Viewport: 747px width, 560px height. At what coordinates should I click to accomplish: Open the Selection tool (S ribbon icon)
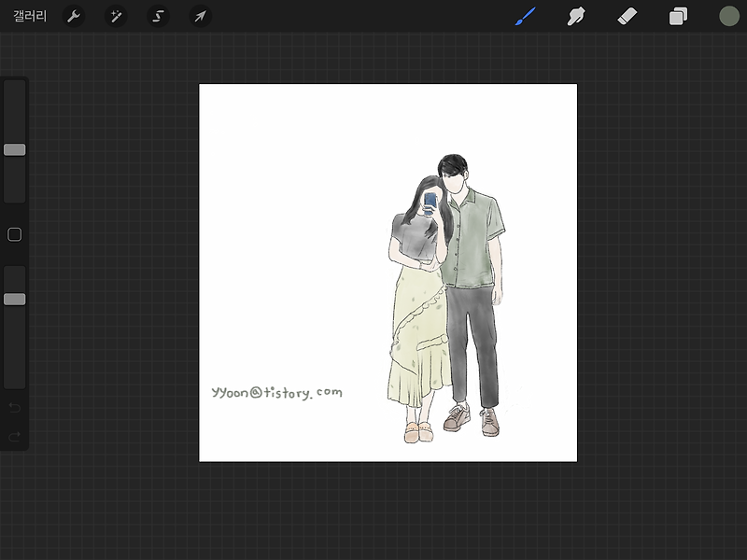(x=158, y=16)
